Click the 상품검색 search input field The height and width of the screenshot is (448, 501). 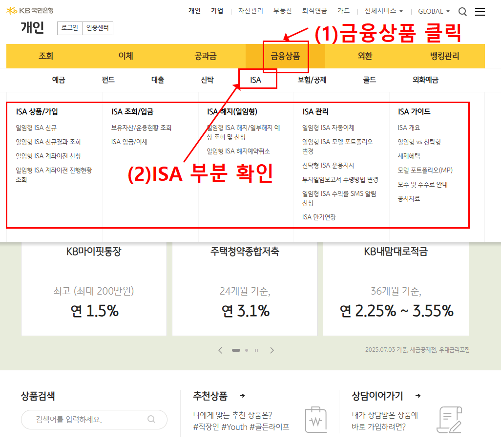tap(94, 420)
